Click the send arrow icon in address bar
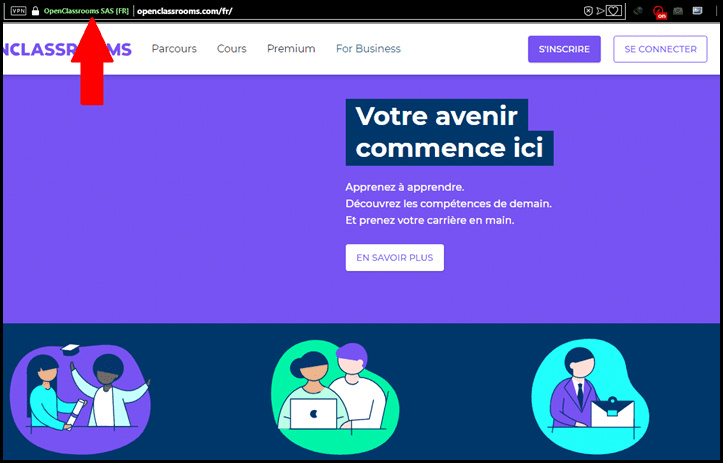Screen dimensions: 723x463 click(x=600, y=11)
